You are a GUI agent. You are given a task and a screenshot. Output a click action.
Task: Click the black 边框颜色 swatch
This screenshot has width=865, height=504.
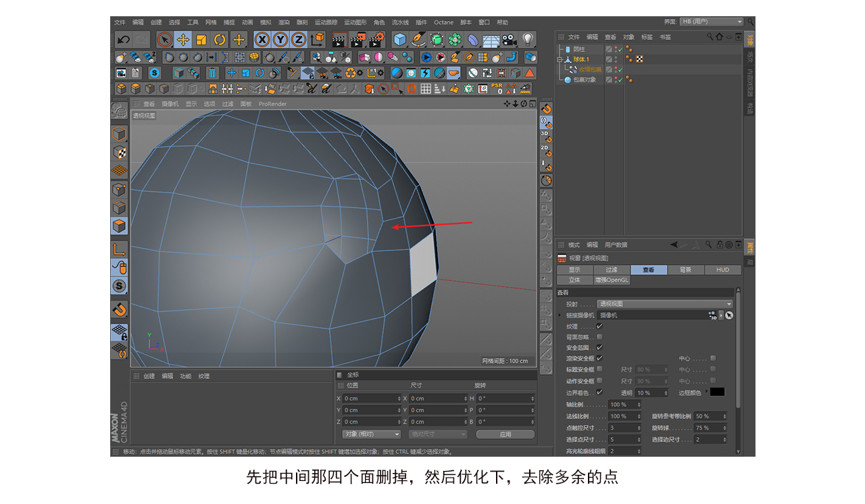tap(717, 392)
